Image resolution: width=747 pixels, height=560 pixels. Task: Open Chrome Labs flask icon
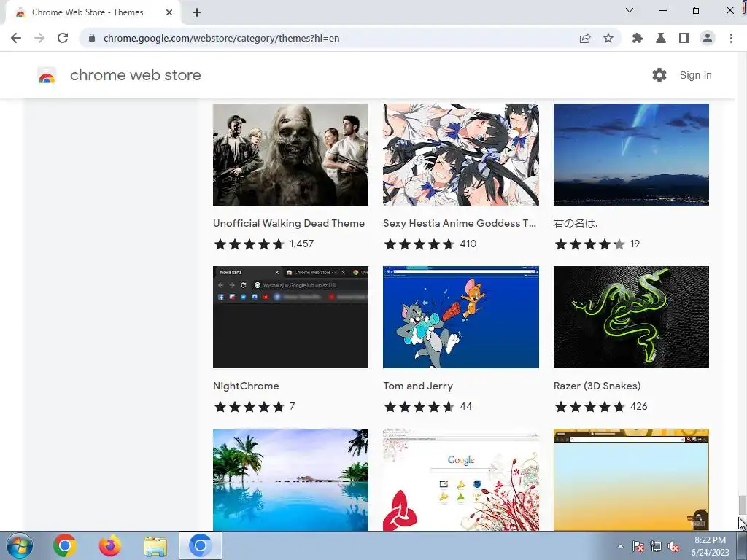661,38
